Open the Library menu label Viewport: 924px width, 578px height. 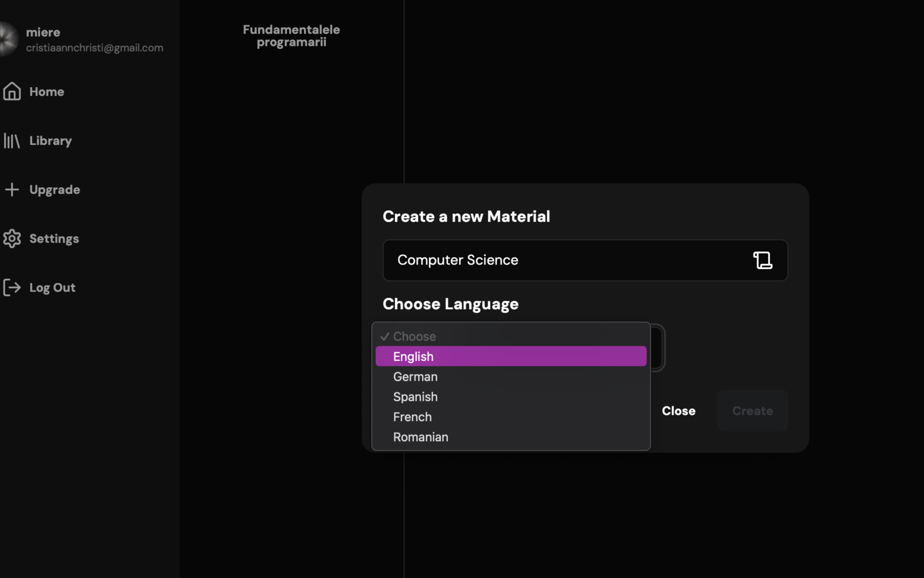click(x=51, y=141)
